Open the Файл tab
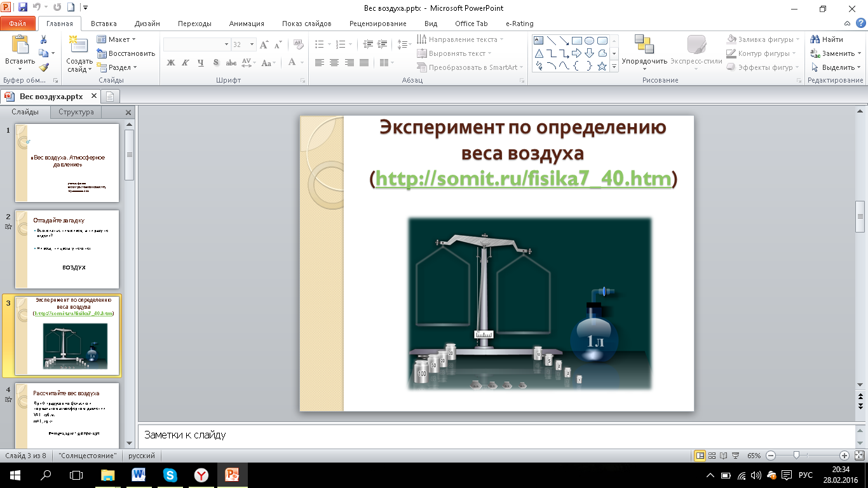Image resolution: width=868 pixels, height=488 pixels. pos(18,24)
